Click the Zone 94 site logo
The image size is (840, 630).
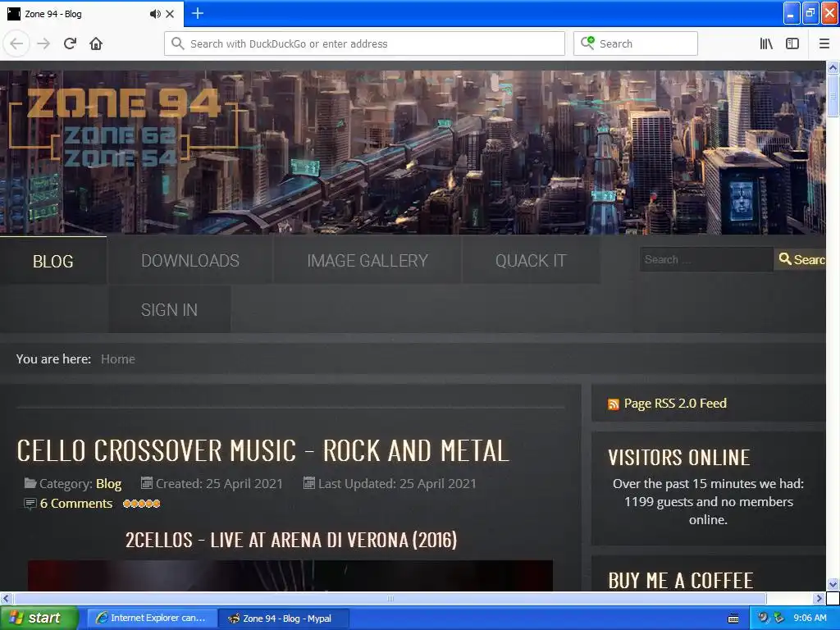pyautogui.click(x=125, y=127)
